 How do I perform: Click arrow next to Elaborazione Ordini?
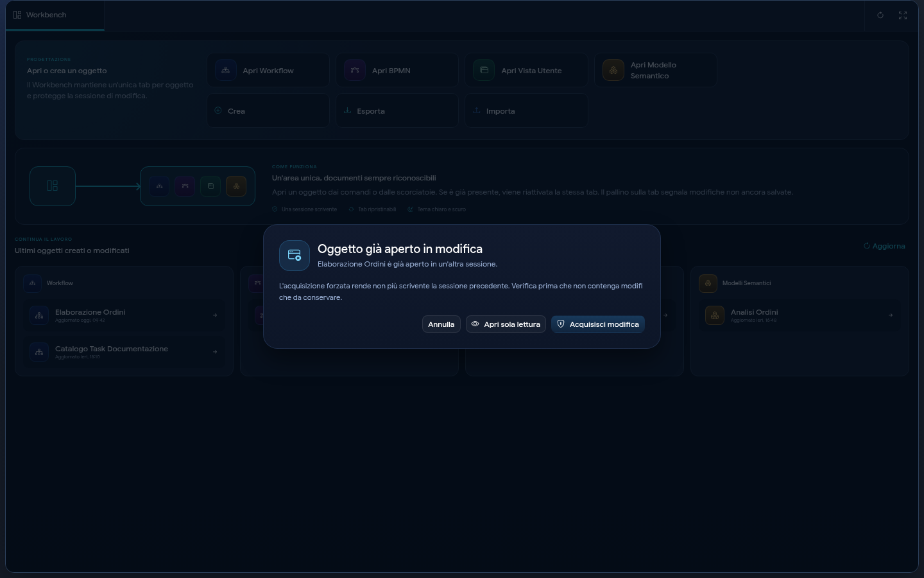[215, 315]
